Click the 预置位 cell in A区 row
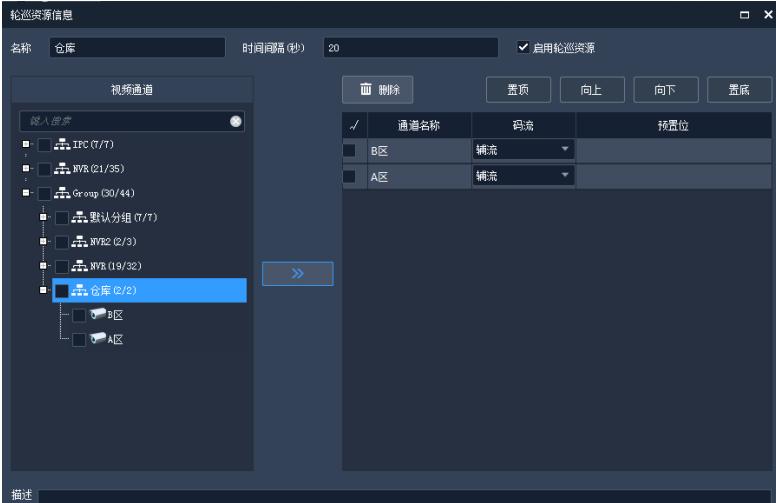This screenshot has height=503, width=776. click(674, 176)
